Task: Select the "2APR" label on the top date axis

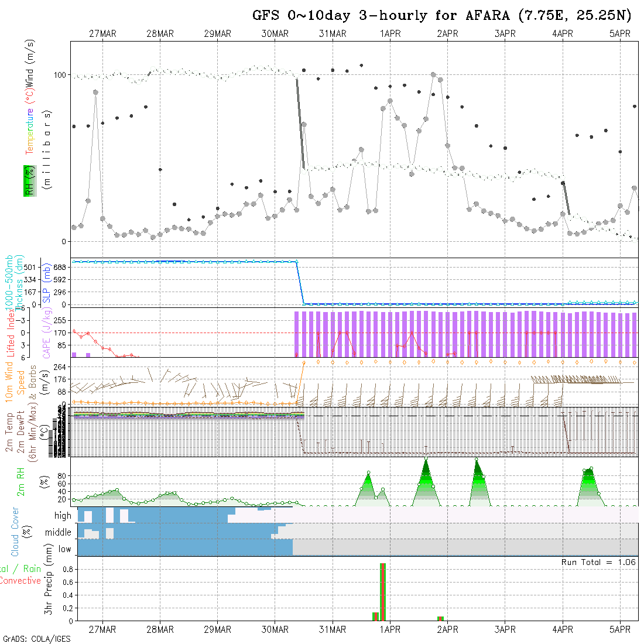Action: click(x=448, y=34)
